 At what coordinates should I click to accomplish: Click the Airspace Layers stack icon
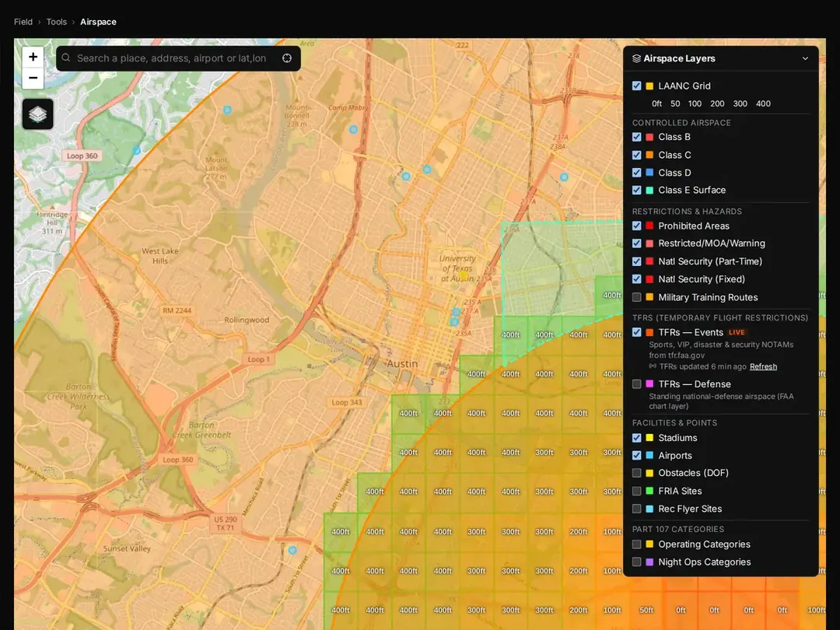636,58
